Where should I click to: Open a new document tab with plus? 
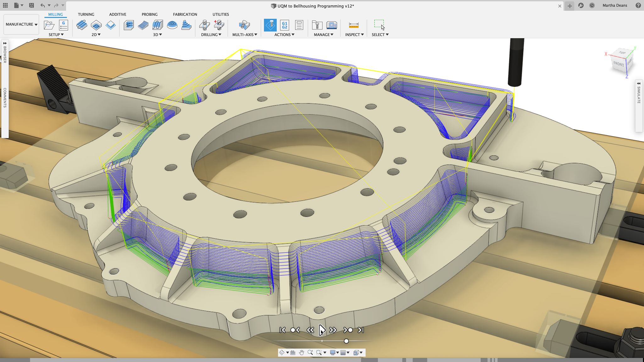(x=569, y=6)
